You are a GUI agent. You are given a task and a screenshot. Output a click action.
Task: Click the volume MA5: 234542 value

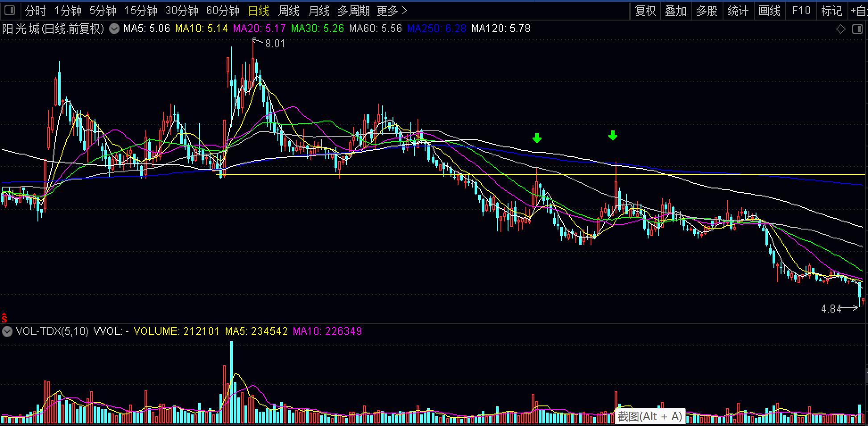click(x=256, y=331)
